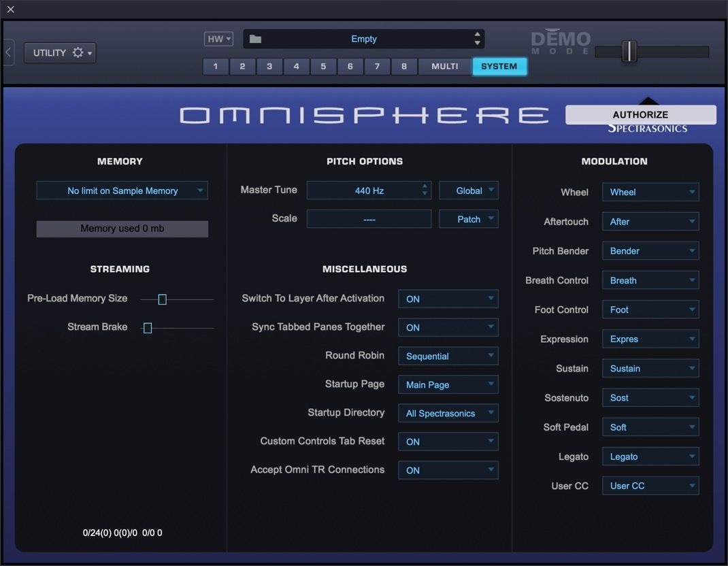Open the Scale Patch dropdown
The width and height of the screenshot is (728, 566).
pyautogui.click(x=469, y=219)
